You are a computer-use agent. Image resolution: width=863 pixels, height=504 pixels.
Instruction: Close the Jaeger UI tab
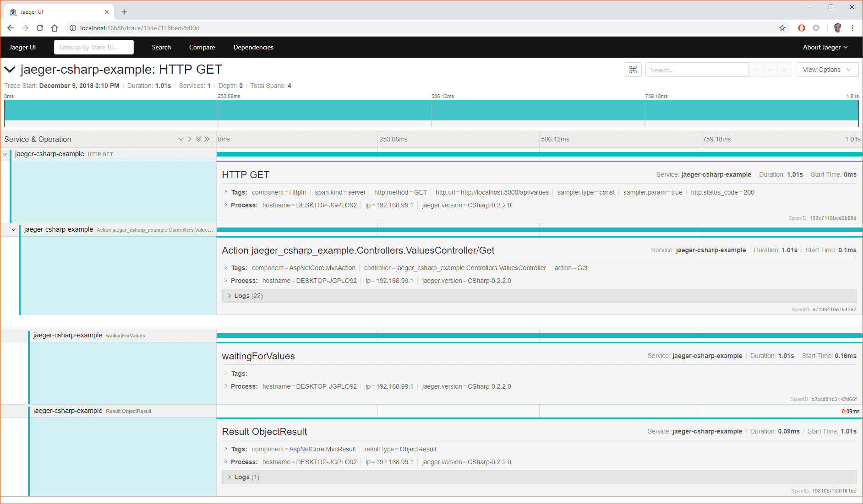[x=107, y=12]
